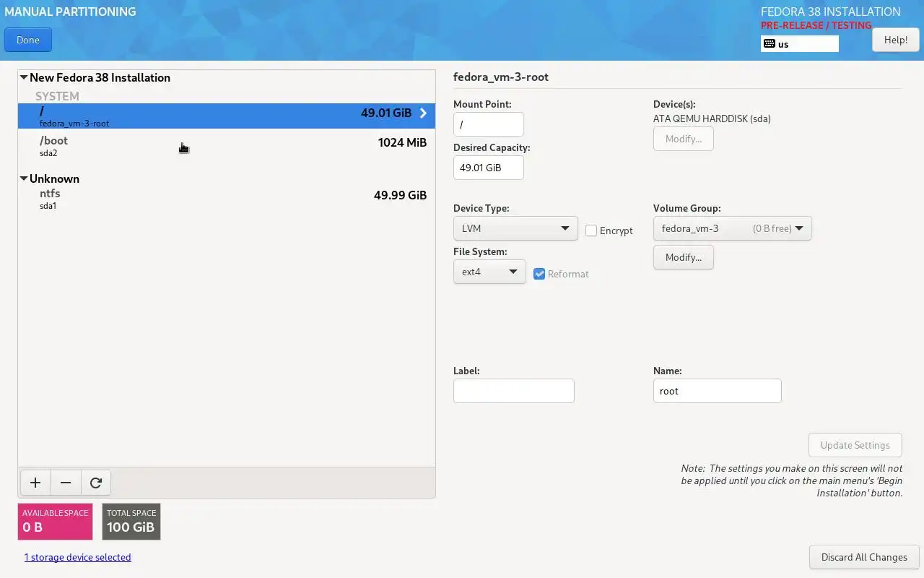The image size is (924, 578).
Task: Click the keyboard layout icon next to us
Action: point(770,44)
